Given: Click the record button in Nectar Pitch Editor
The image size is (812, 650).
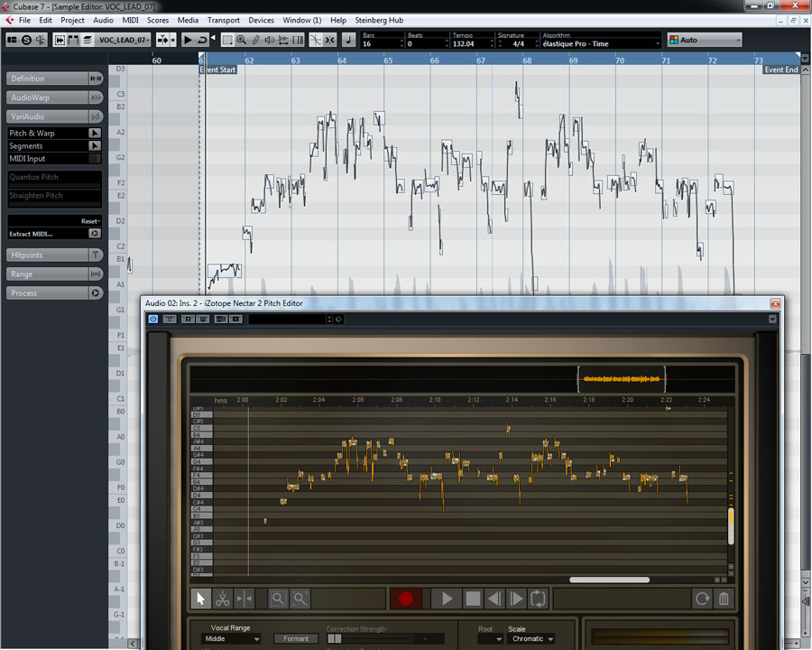Looking at the screenshot, I should tap(405, 599).
